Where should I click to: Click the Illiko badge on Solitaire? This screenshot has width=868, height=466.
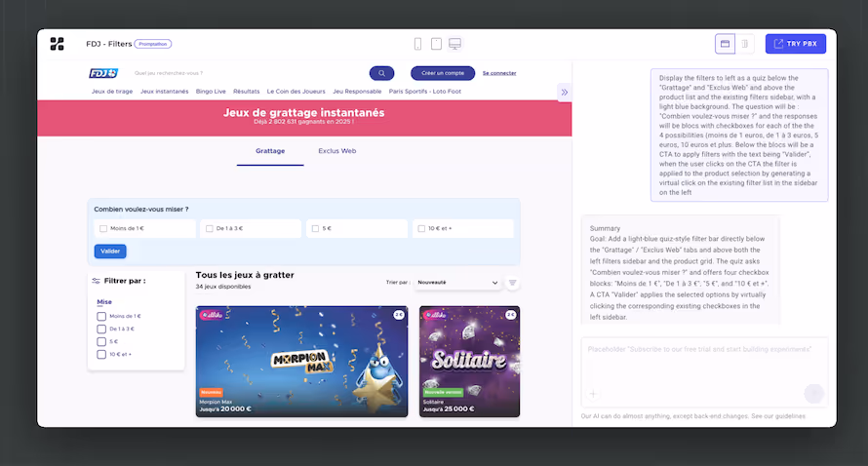pos(436,315)
